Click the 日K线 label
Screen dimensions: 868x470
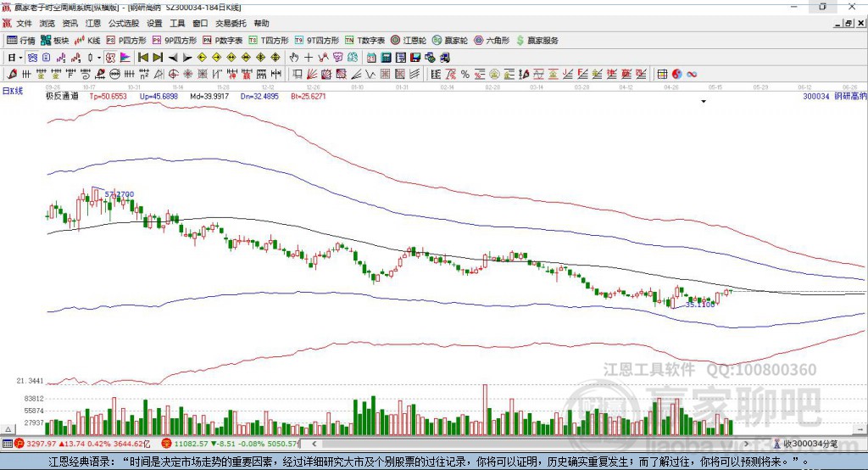[13, 91]
